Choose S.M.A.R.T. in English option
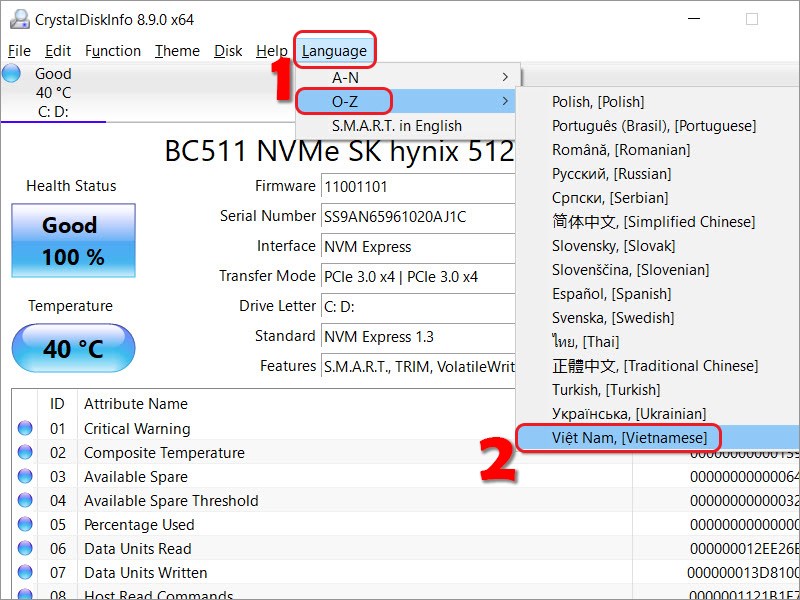Screen dimensions: 800x600 (x=400, y=126)
